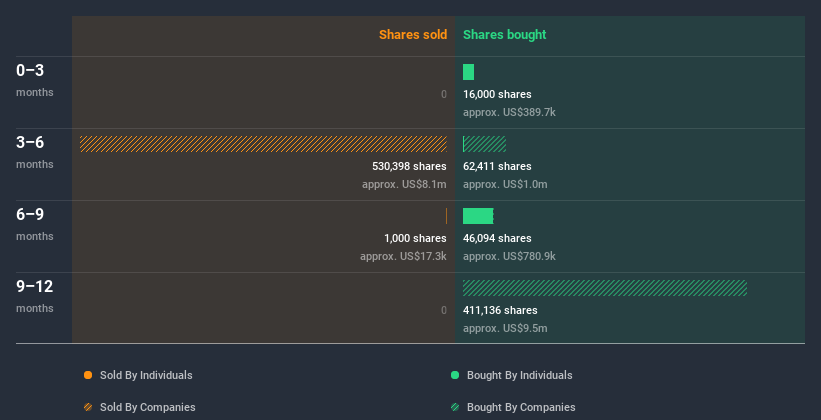This screenshot has height=420, width=821.
Task: Click the zero sold value in 0–3 months row
Action: 444,94
